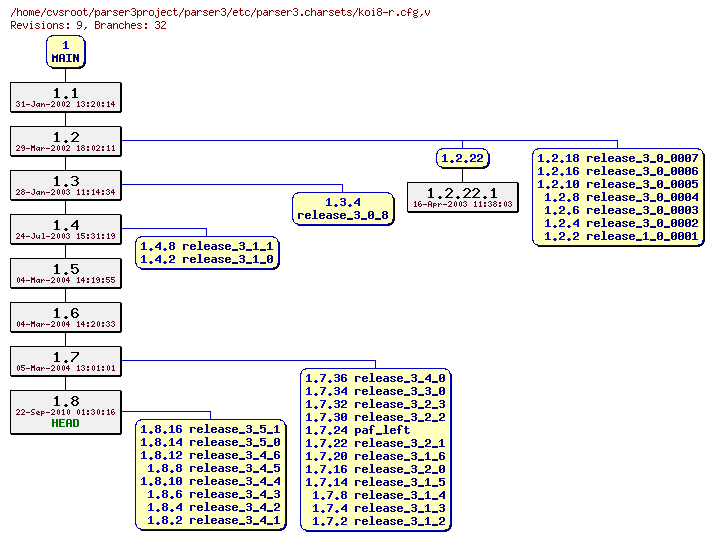Click 1.2.18 release_3_0_0007 entry

(618, 158)
